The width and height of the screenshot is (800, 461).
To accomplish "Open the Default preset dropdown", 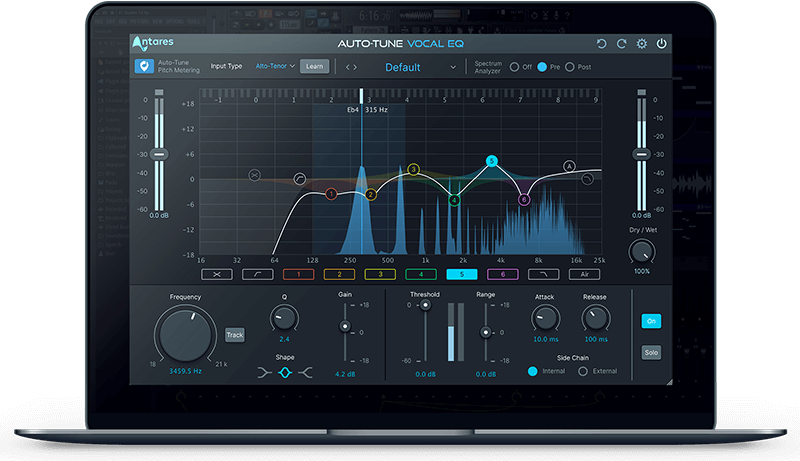I will coord(420,67).
